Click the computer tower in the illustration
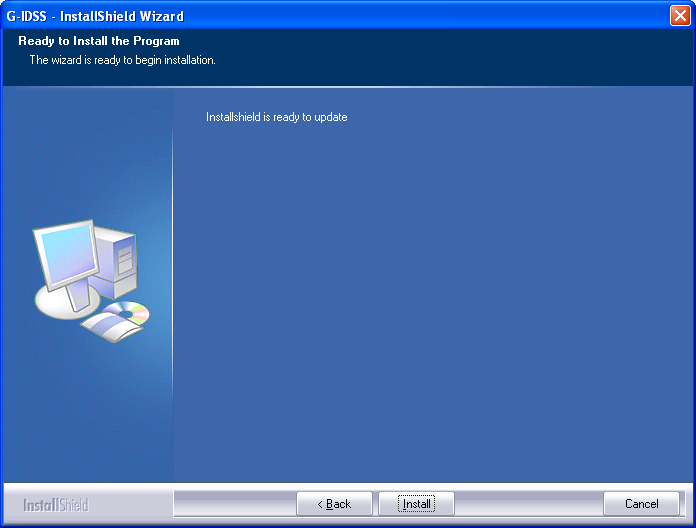 click(122, 262)
